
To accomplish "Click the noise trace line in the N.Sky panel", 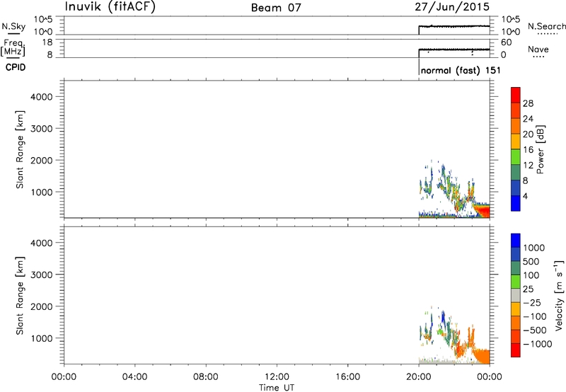I will (454, 26).
